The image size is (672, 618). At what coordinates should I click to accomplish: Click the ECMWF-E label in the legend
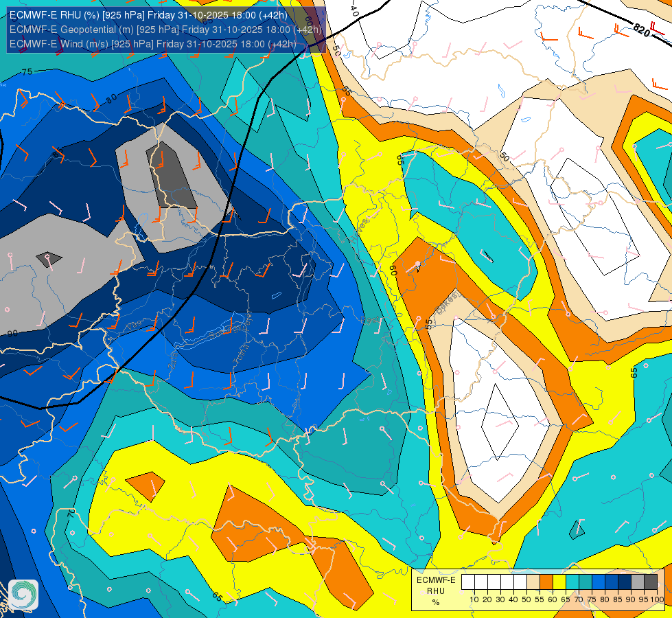(436, 580)
